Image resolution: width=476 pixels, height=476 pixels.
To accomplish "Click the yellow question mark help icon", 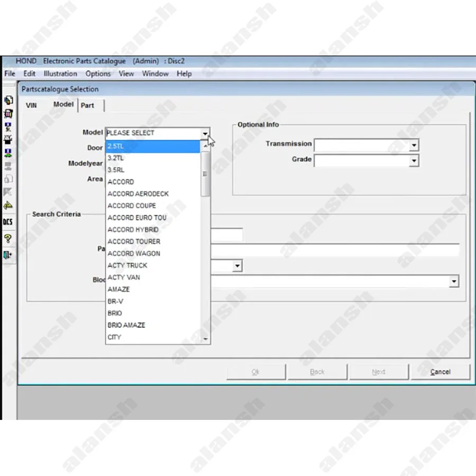I will [8, 239].
